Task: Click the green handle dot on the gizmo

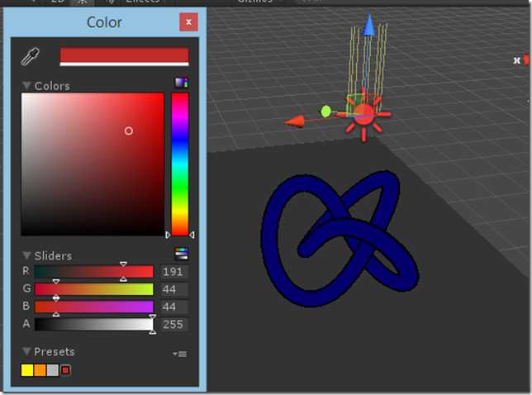Action: coord(325,112)
